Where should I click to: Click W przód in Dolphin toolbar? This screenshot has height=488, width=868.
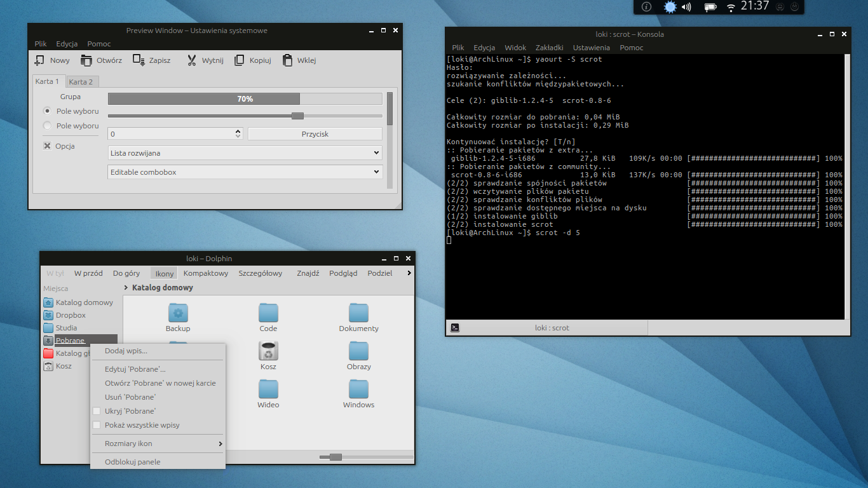coord(88,273)
